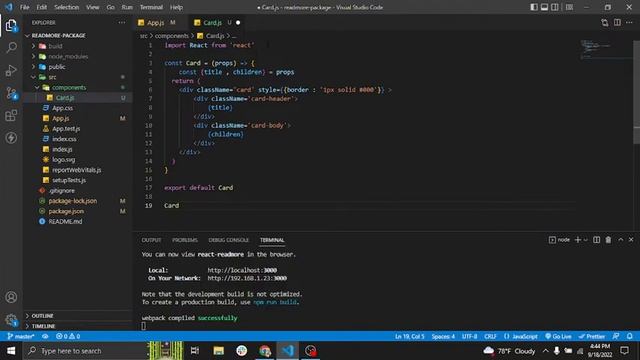Image resolution: width=640 pixels, height=360 pixels.
Task: Open errors and warnings count in status bar
Action: [68, 336]
